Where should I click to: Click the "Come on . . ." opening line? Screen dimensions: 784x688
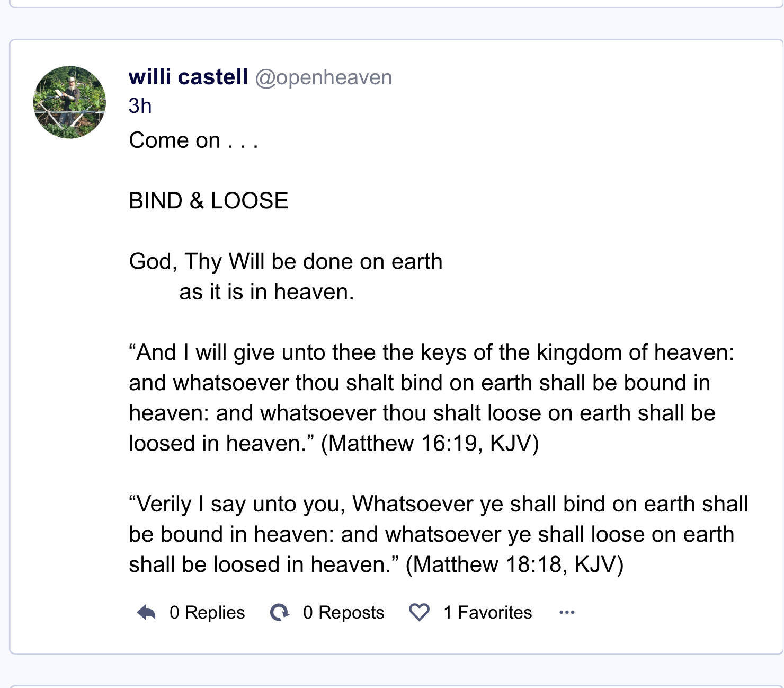pos(193,140)
